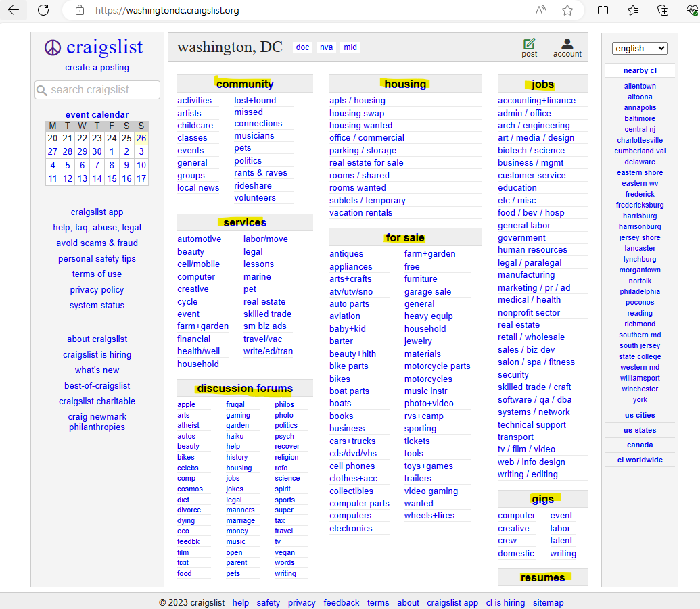Click the browser back arrow
The height and width of the screenshot is (609, 700).
(14, 10)
